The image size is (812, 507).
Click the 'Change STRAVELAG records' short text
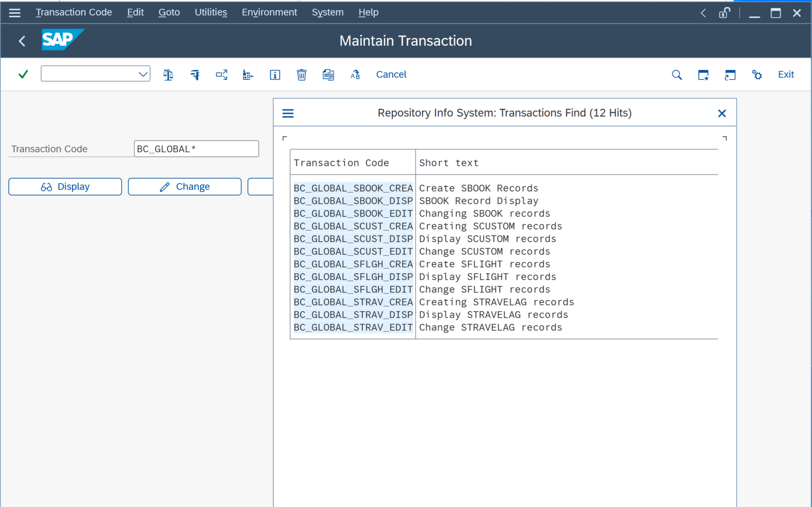tap(490, 327)
